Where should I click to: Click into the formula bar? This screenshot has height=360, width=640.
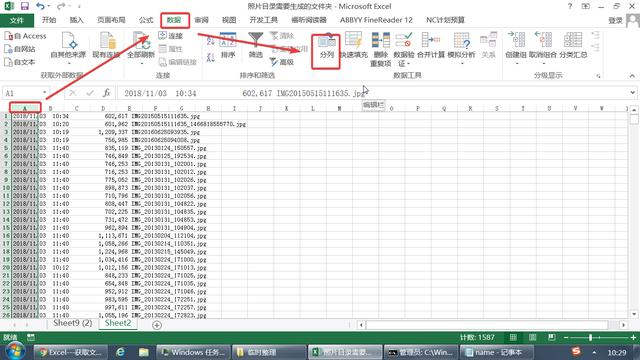pyautogui.click(x=371, y=93)
